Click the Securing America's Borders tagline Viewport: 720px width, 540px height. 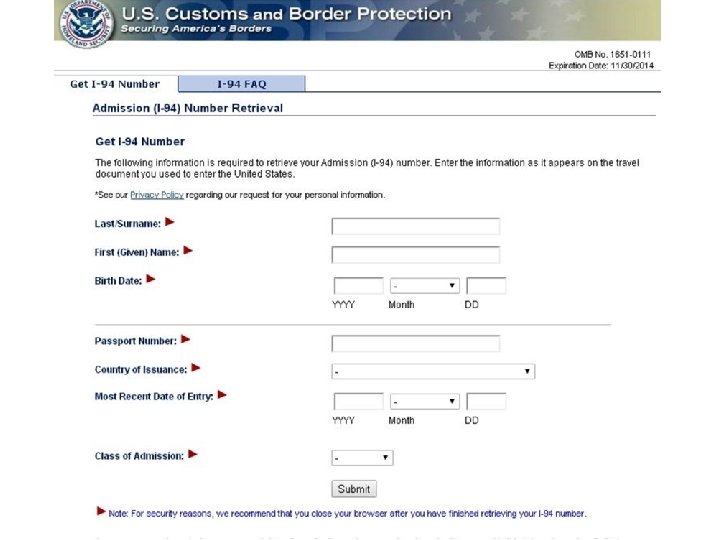click(x=196, y=29)
